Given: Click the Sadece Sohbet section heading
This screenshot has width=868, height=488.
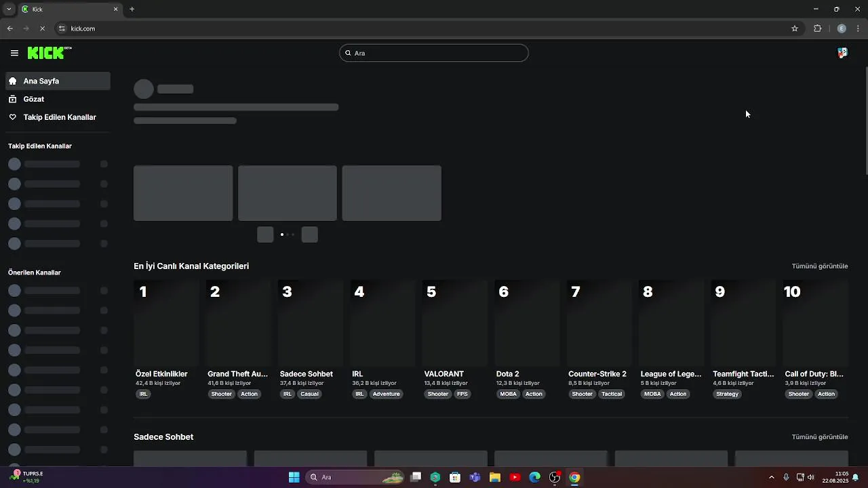Looking at the screenshot, I should 163,436.
